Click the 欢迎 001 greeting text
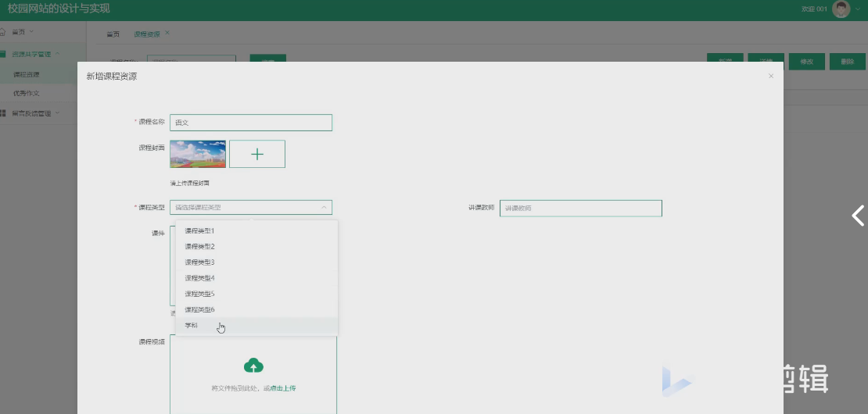The width and height of the screenshot is (868, 414). 814,9
